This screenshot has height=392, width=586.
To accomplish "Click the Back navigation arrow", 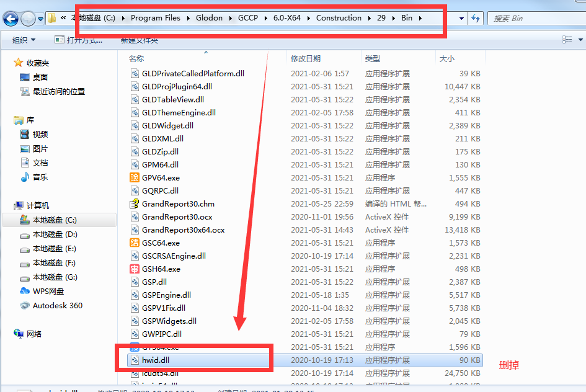I will pyautogui.click(x=11, y=19).
